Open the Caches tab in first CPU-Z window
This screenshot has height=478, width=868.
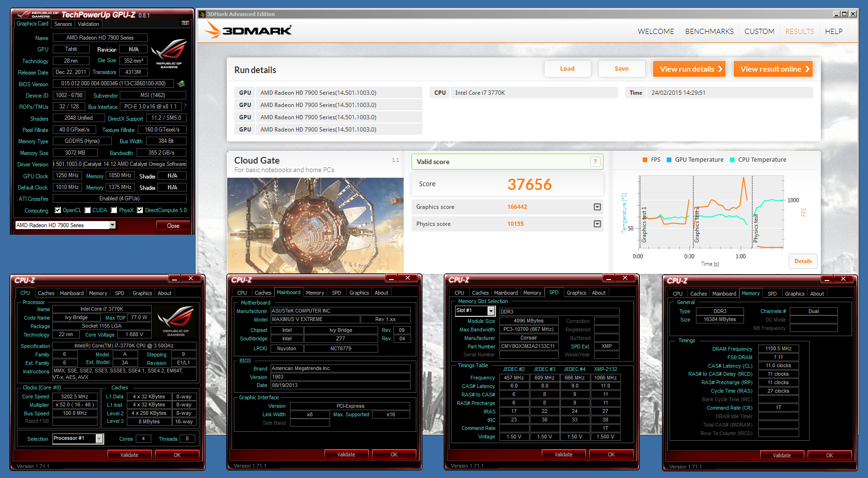[x=46, y=293]
